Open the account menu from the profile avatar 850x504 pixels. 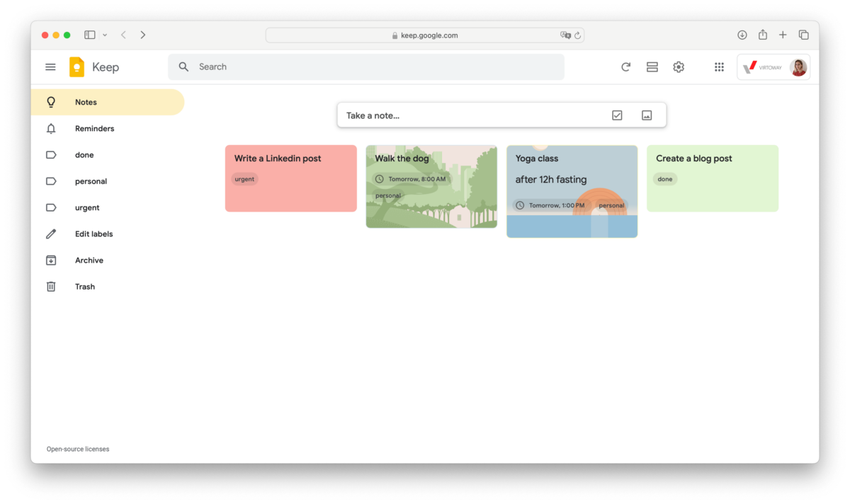pos(798,67)
